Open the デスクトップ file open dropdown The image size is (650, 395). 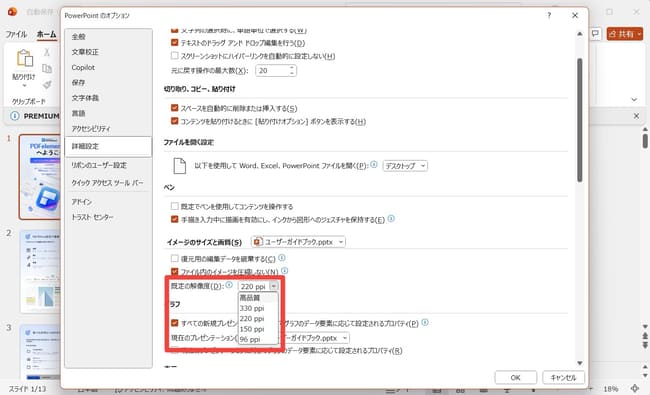point(405,166)
